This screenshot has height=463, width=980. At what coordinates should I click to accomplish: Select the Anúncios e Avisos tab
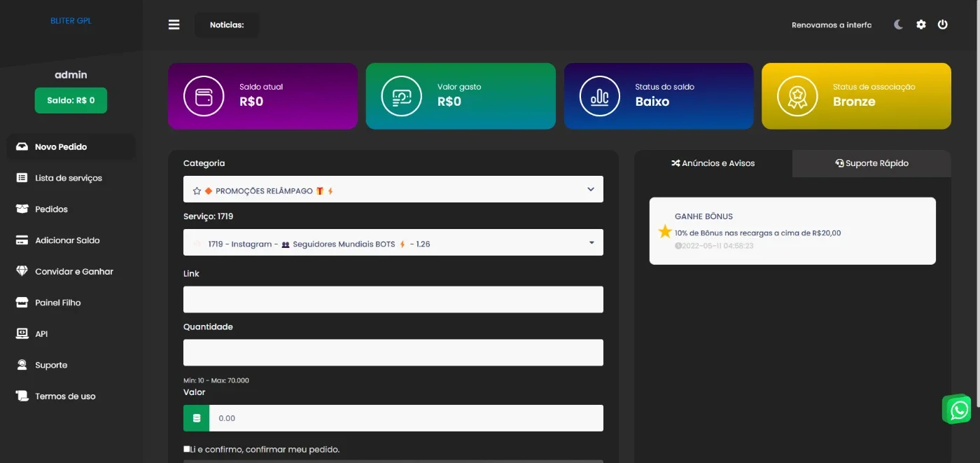[x=713, y=163]
